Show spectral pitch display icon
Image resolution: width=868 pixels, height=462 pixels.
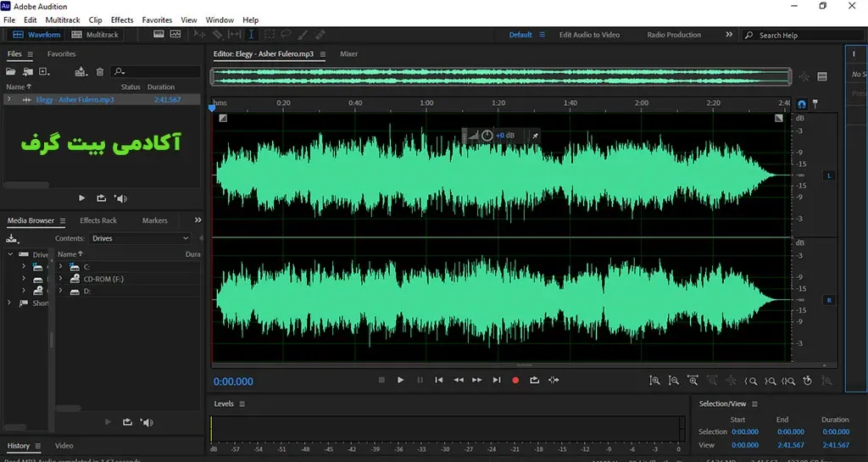pos(175,34)
